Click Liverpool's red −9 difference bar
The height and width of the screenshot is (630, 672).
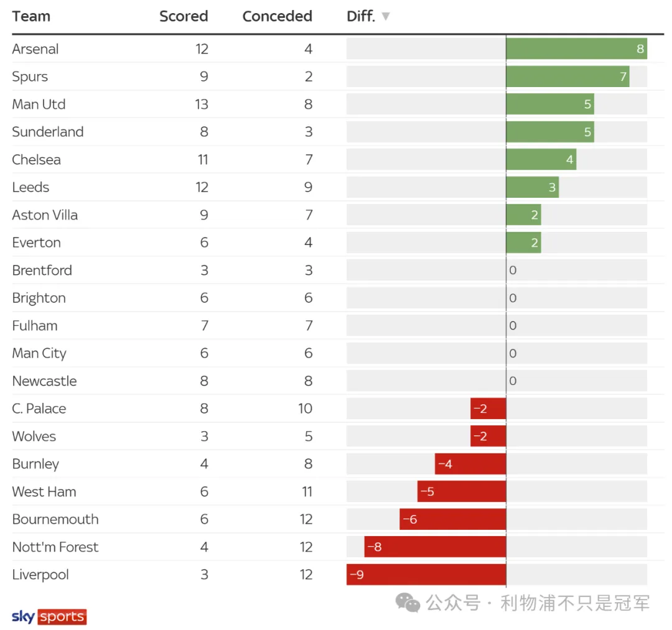(426, 575)
